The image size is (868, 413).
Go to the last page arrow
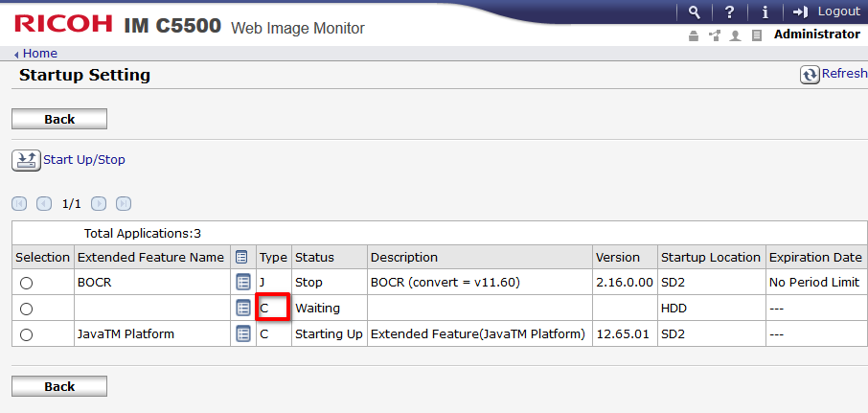click(x=123, y=203)
